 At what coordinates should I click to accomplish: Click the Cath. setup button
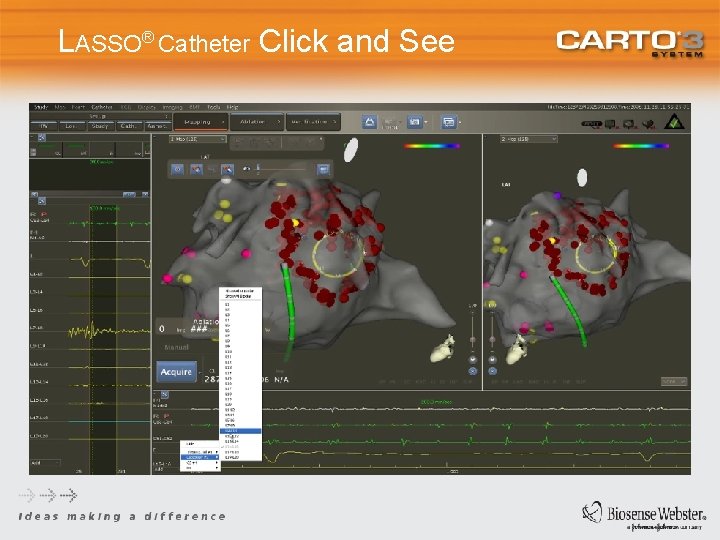pos(128,126)
